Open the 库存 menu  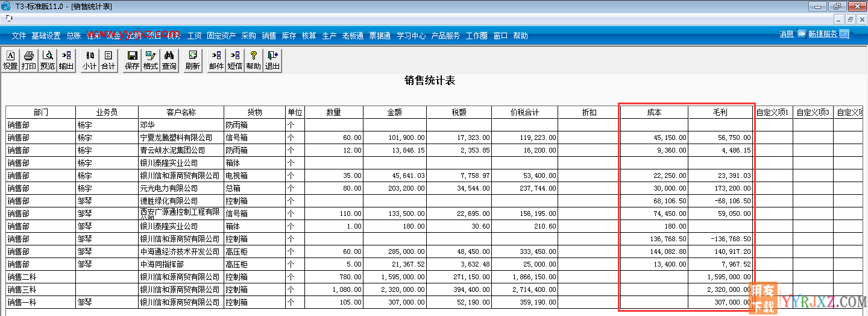(x=289, y=36)
